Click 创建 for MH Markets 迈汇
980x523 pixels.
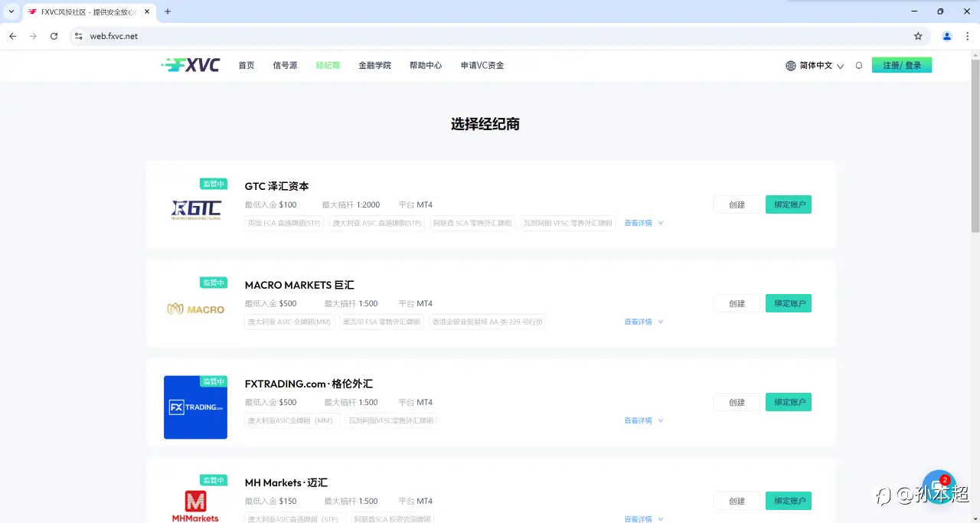737,501
